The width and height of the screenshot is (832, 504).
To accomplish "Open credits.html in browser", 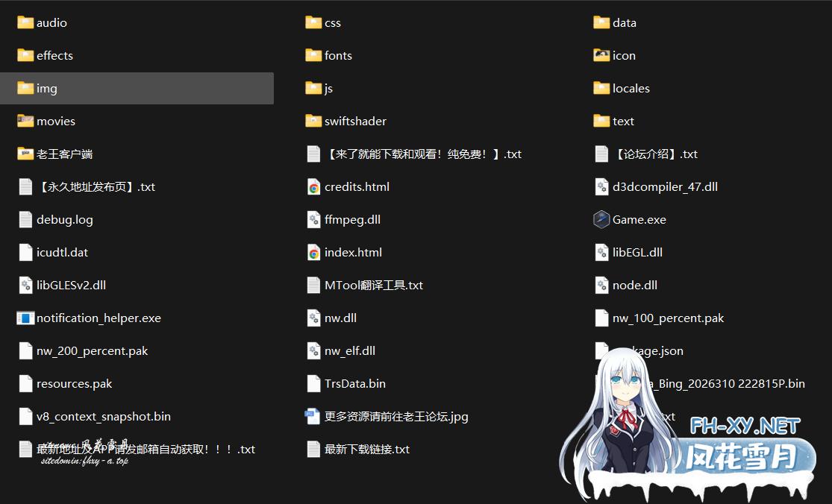I will pyautogui.click(x=357, y=186).
